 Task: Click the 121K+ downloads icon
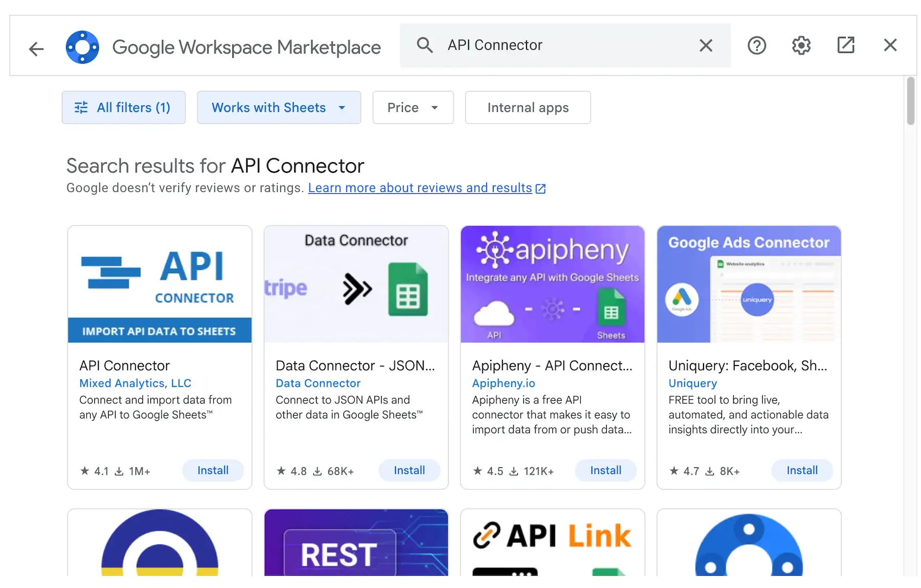pos(514,471)
